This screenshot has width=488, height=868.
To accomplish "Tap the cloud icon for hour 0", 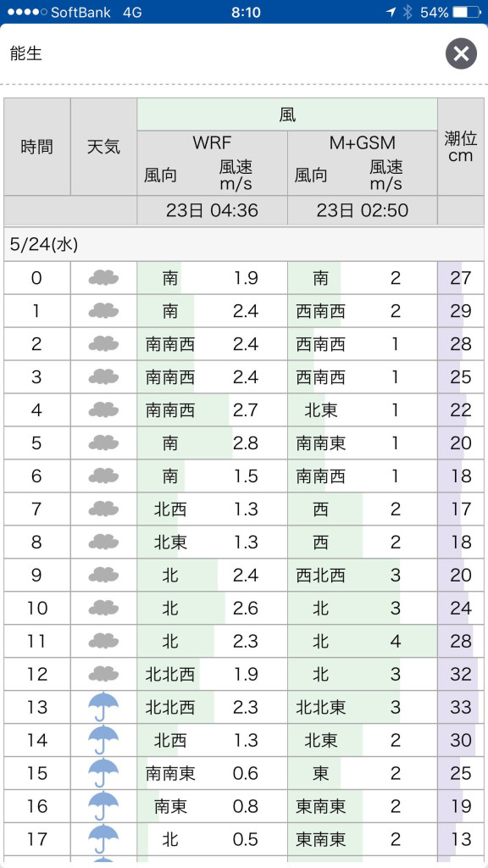I will coord(103,278).
